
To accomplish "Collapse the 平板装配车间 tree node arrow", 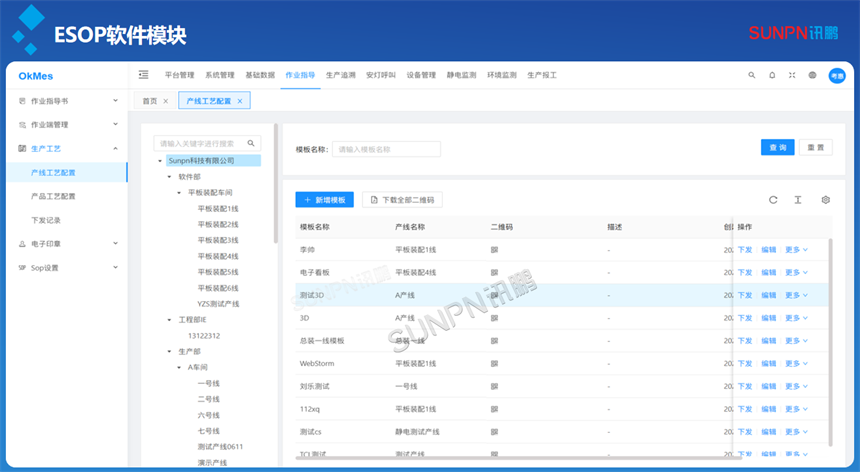I will (x=179, y=193).
